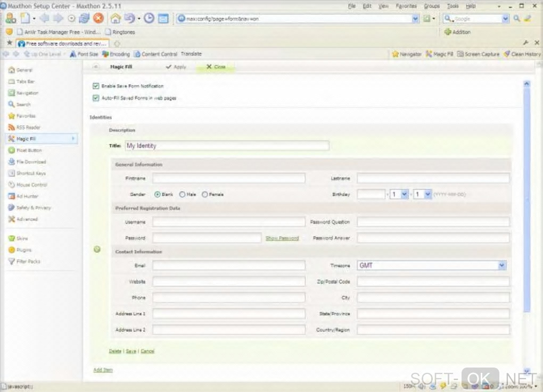Open the Groups menu

click(x=432, y=6)
